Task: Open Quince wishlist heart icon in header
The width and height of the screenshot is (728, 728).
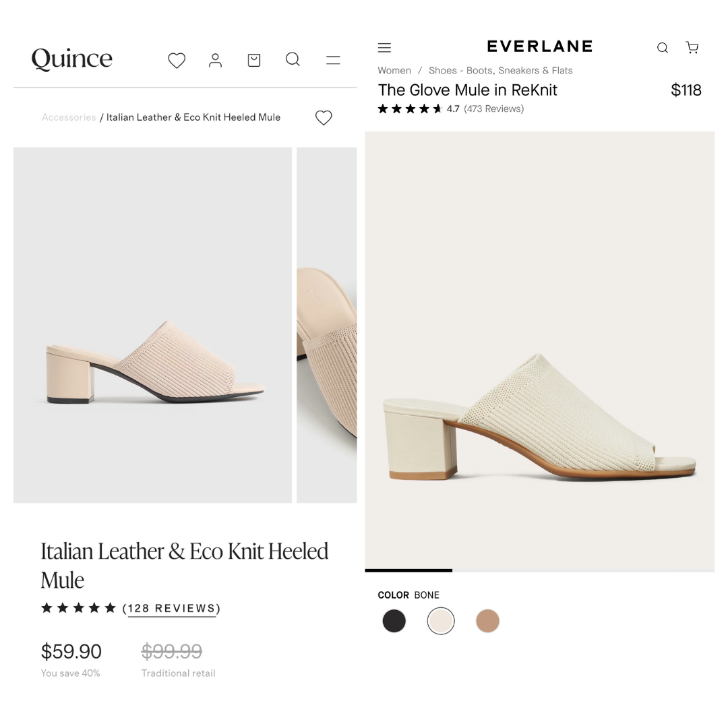Action: point(177,61)
